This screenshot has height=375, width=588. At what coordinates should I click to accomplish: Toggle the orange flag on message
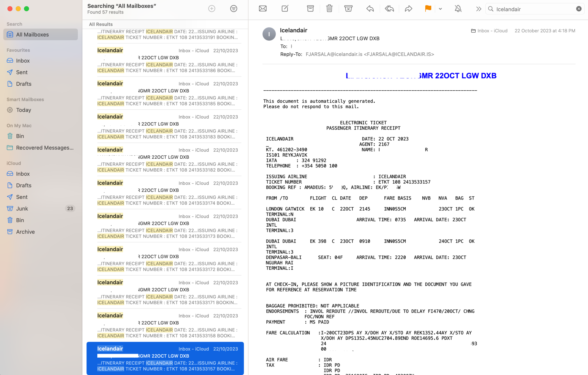[x=428, y=9]
